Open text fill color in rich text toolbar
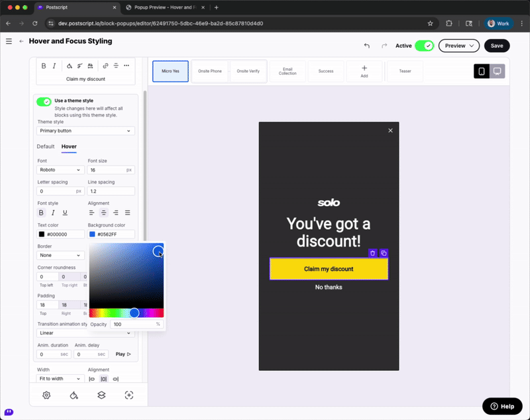 (x=70, y=66)
